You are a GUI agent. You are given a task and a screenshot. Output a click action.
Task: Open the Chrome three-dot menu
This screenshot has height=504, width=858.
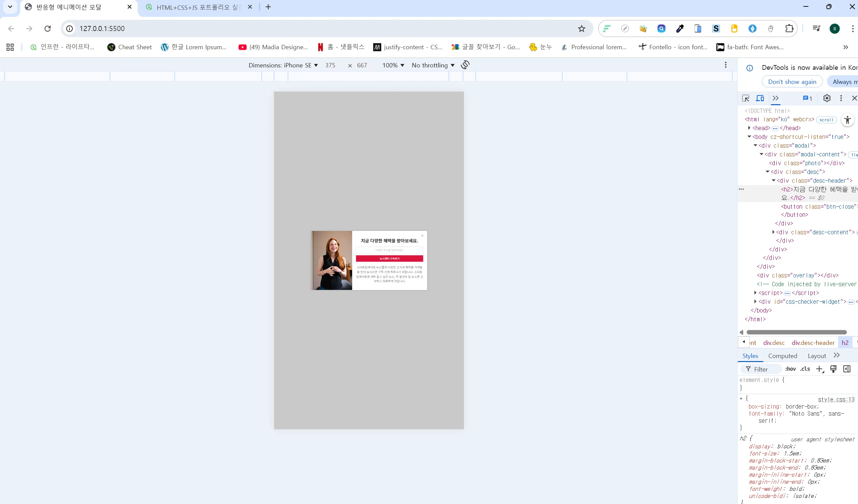click(x=853, y=29)
